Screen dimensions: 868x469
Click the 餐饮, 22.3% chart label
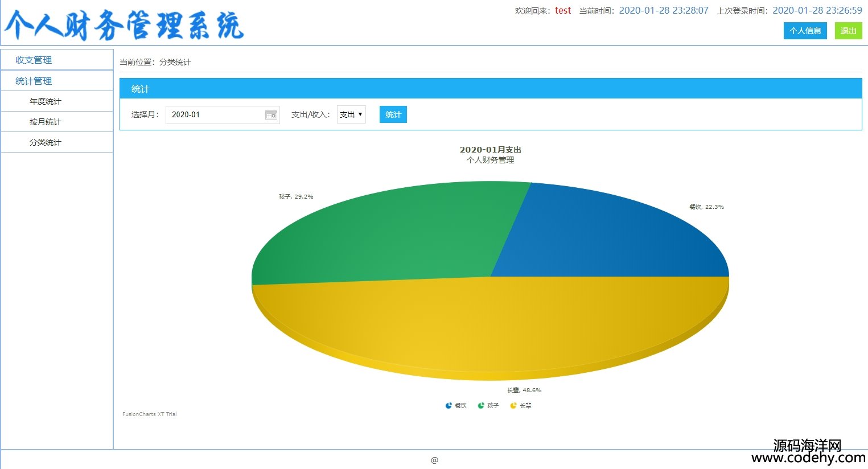(706, 207)
